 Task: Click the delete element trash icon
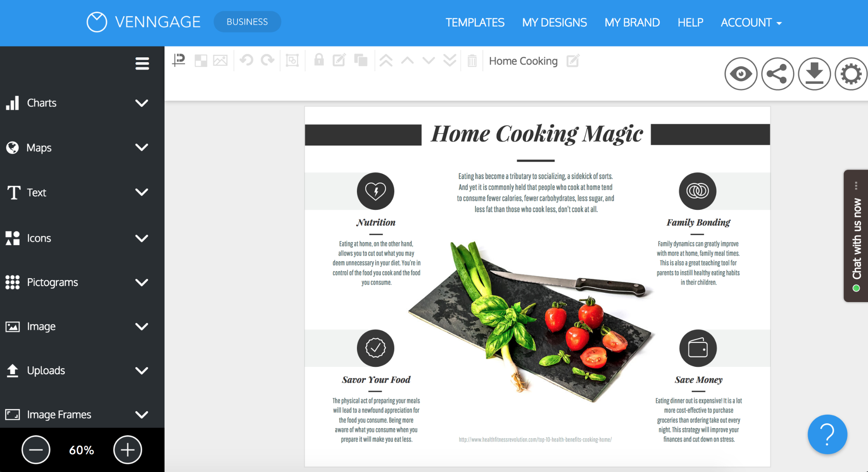[x=472, y=60]
